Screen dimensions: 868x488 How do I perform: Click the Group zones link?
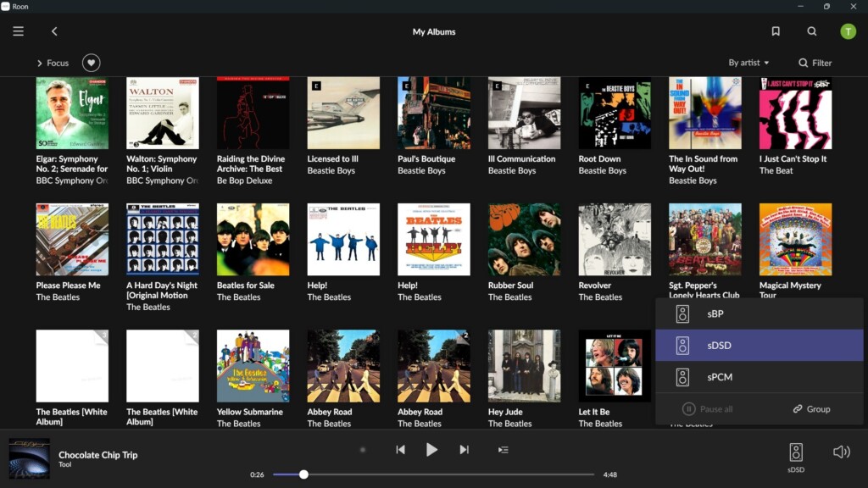(x=811, y=409)
